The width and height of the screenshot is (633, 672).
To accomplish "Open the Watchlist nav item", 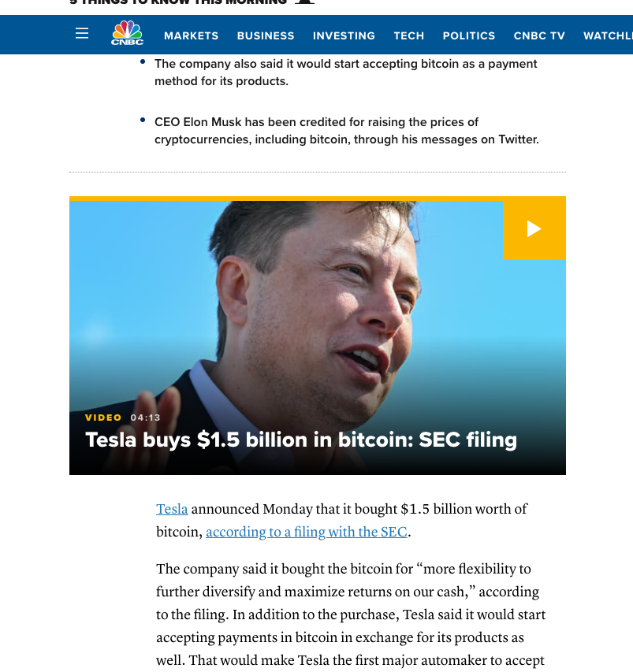I will (x=608, y=35).
